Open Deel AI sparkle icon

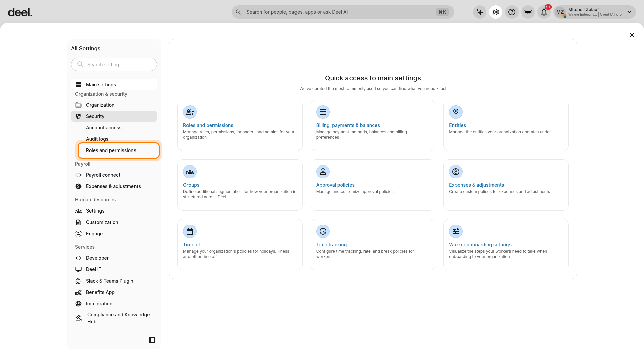coord(480,12)
